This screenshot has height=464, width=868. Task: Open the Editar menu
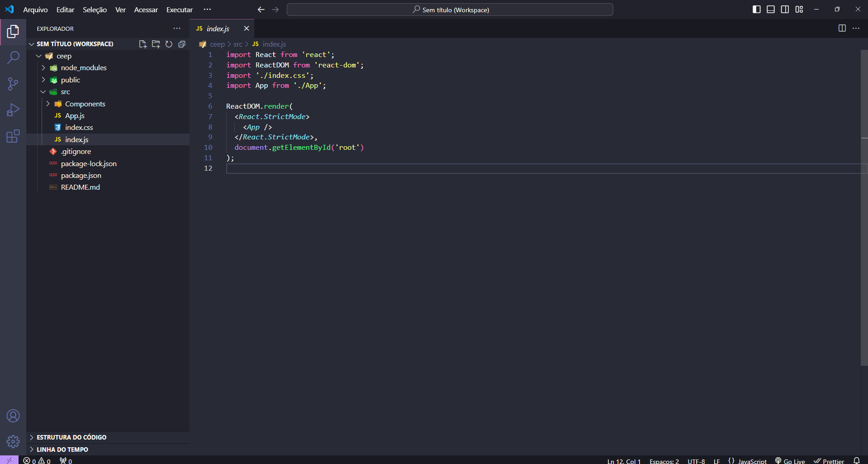pos(65,10)
